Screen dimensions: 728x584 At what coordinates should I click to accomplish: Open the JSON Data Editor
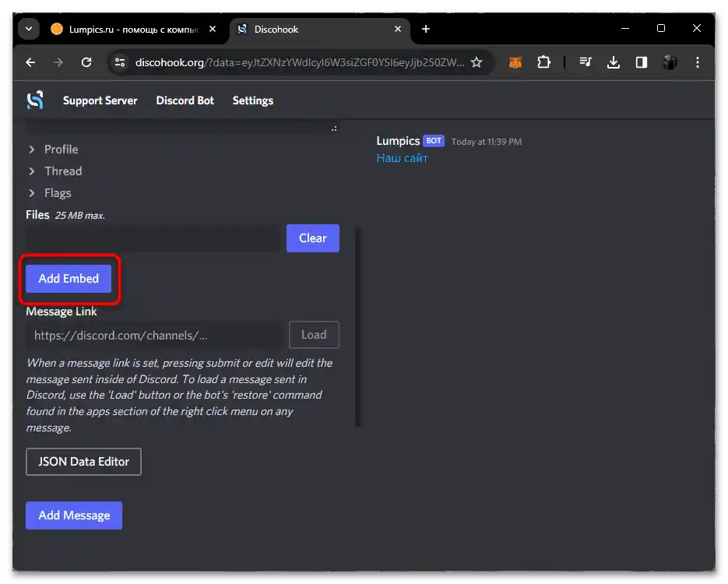(x=83, y=462)
